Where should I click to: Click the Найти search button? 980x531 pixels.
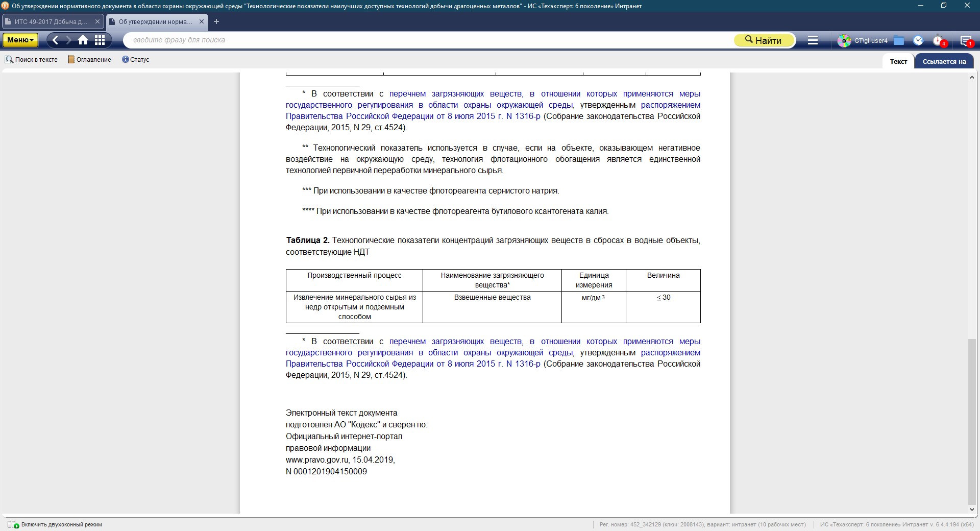[764, 40]
